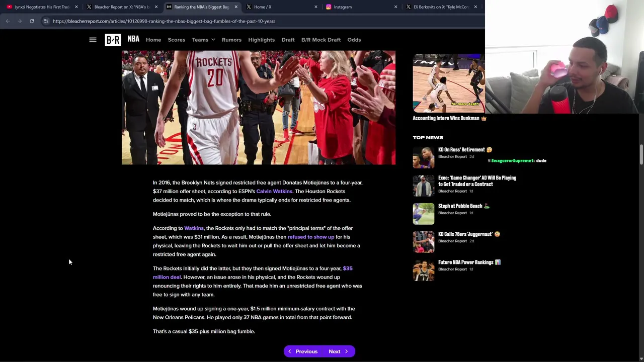The height and width of the screenshot is (362, 644).
Task: Expand the Teams dropdown
Action: [203, 40]
